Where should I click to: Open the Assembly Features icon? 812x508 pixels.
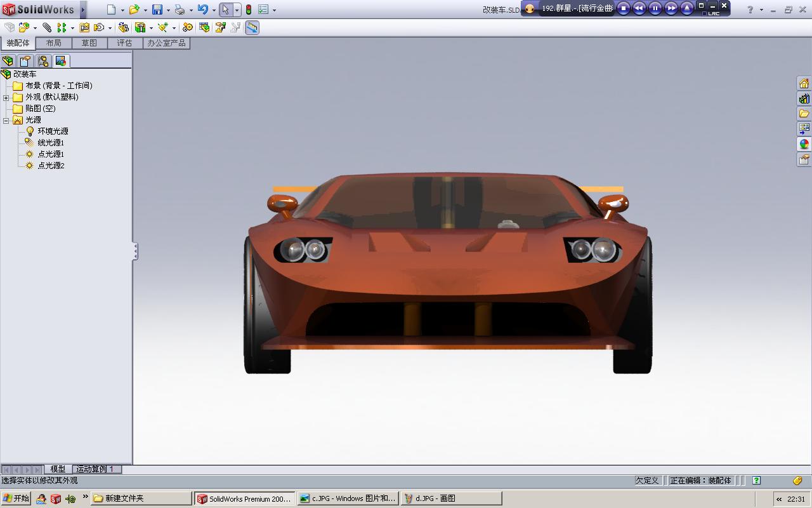(140, 27)
